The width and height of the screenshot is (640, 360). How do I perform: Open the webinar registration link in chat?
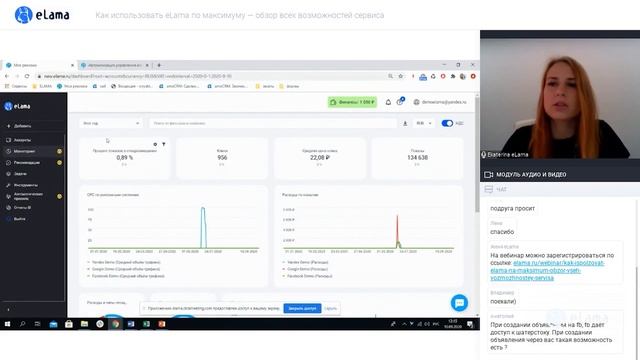(547, 270)
